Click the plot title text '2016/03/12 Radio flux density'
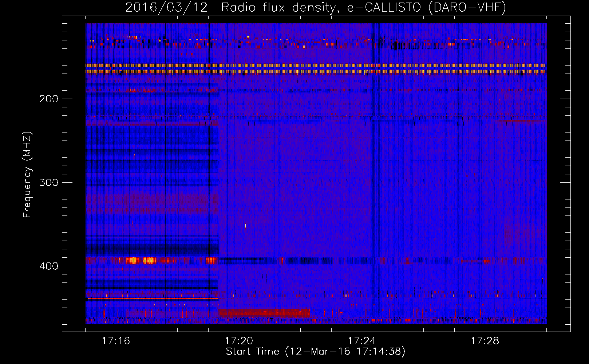The image size is (589, 364). tap(231, 8)
